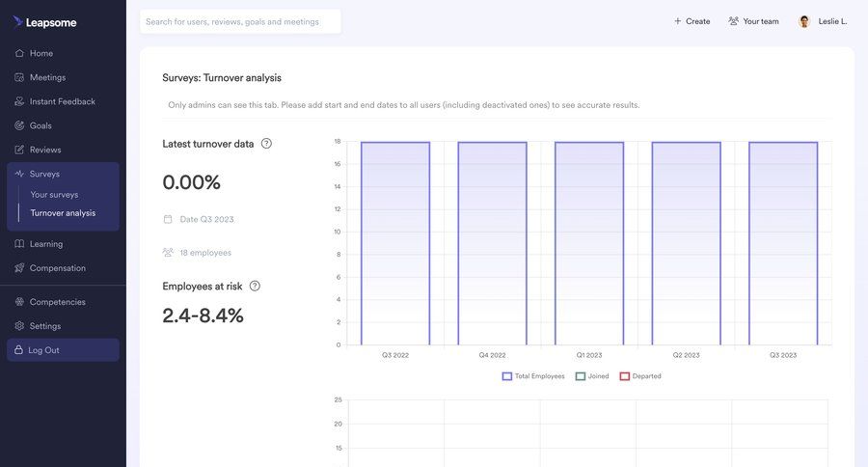Click the Competencies icon
Image resolution: width=868 pixels, height=467 pixels.
pyautogui.click(x=19, y=302)
